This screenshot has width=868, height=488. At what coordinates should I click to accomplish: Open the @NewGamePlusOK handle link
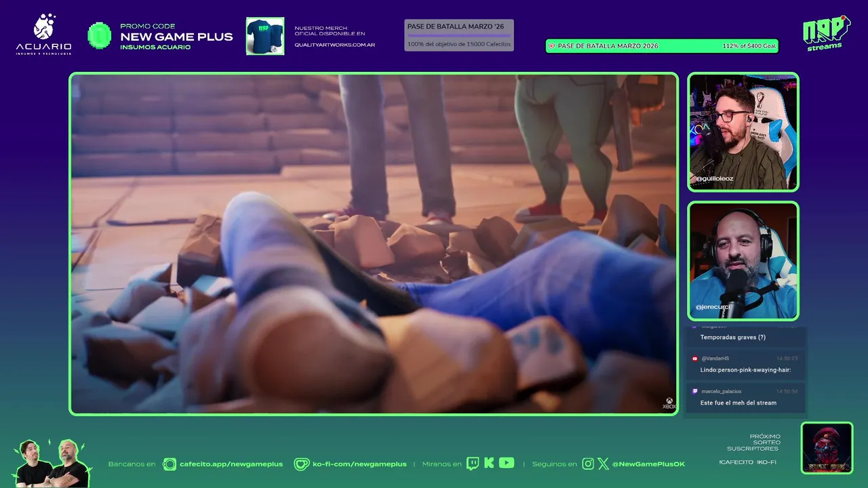(x=648, y=464)
